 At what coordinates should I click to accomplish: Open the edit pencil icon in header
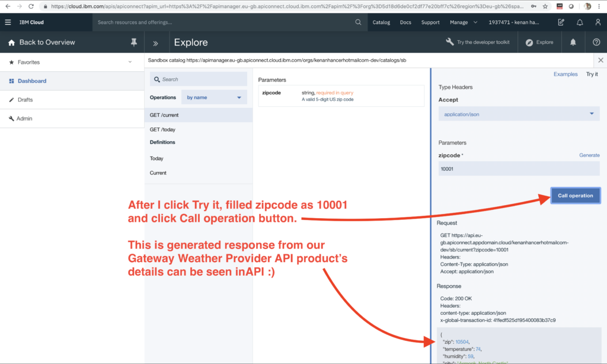pos(561,23)
